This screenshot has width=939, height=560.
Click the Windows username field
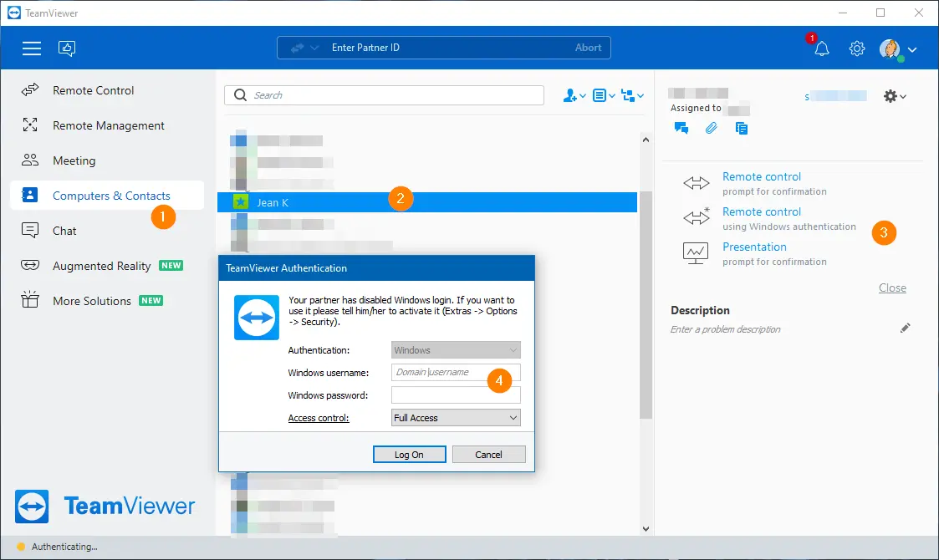point(456,373)
